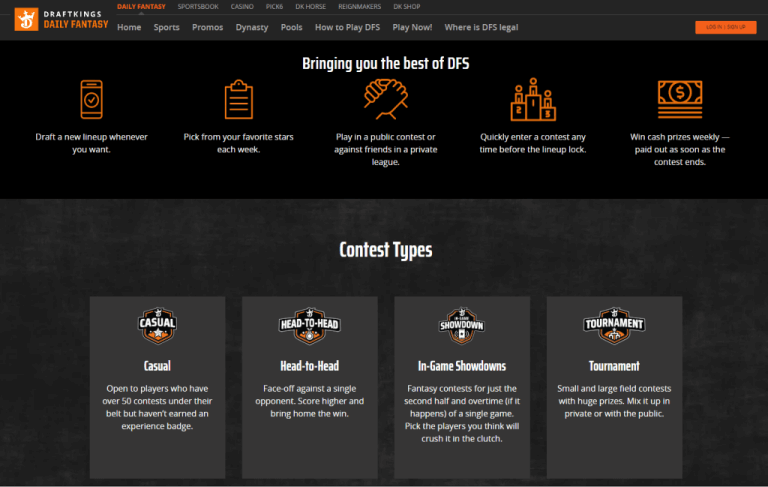The height and width of the screenshot is (487, 768).
Task: Click the Casual contest badge icon
Action: click(x=157, y=325)
